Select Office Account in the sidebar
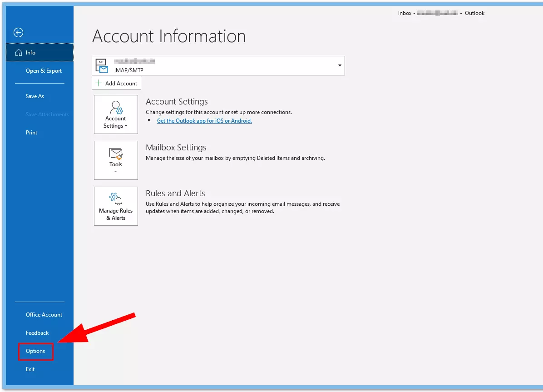Image resolution: width=543 pixels, height=392 pixels. tap(44, 314)
